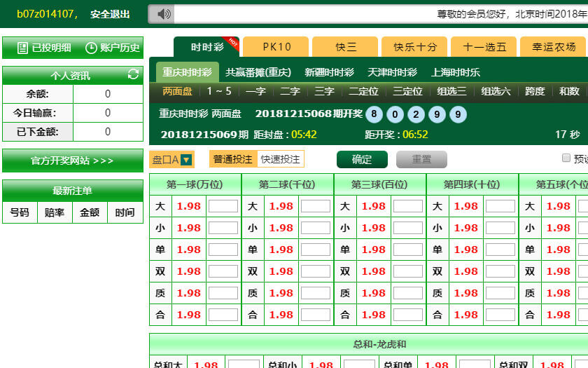
Task: Select 普通投注 betting mode
Action: [233, 159]
